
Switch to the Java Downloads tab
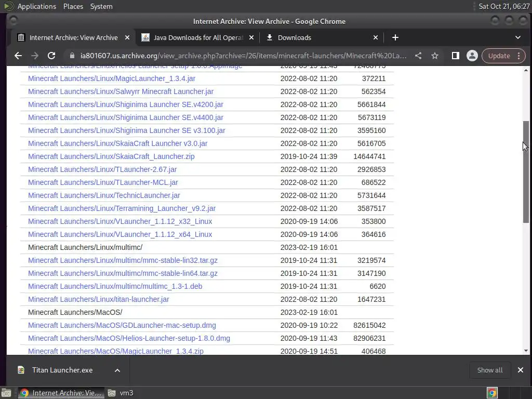click(198, 37)
